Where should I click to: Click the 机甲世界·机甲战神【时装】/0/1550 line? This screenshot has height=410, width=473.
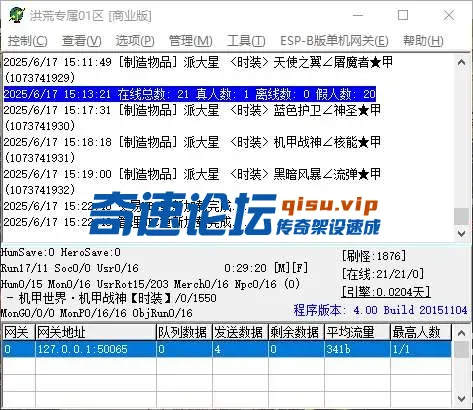tap(112, 298)
